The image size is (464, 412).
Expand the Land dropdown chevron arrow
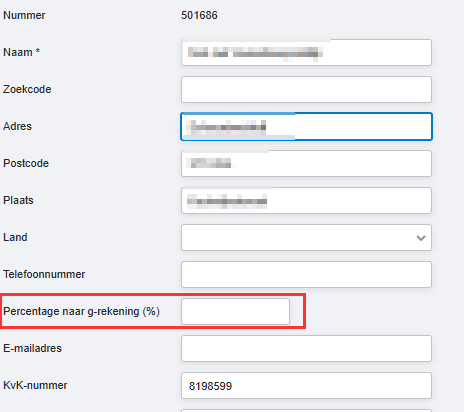[421, 238]
